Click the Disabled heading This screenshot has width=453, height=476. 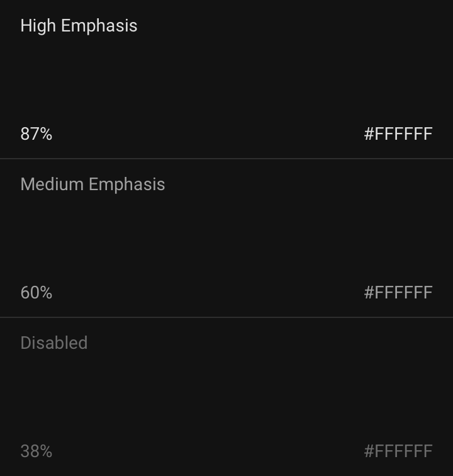(54, 343)
